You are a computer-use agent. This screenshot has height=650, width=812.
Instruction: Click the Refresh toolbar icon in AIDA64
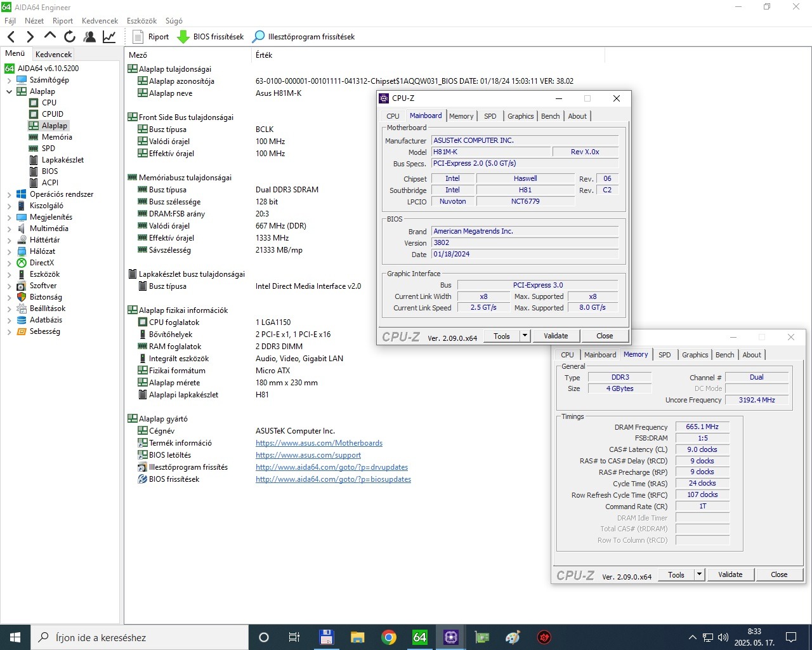click(70, 37)
